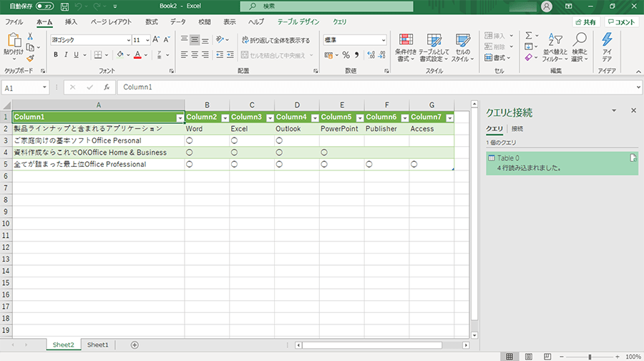Adjust the zoom slider handle
This screenshot has width=644, height=361.
coord(590,357)
